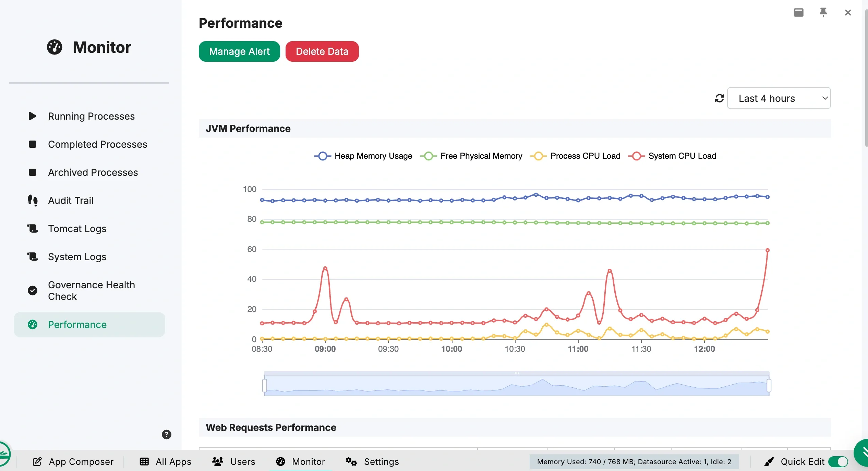The height and width of the screenshot is (471, 868).
Task: Click left handle of chart zoom slider
Action: pyautogui.click(x=265, y=386)
